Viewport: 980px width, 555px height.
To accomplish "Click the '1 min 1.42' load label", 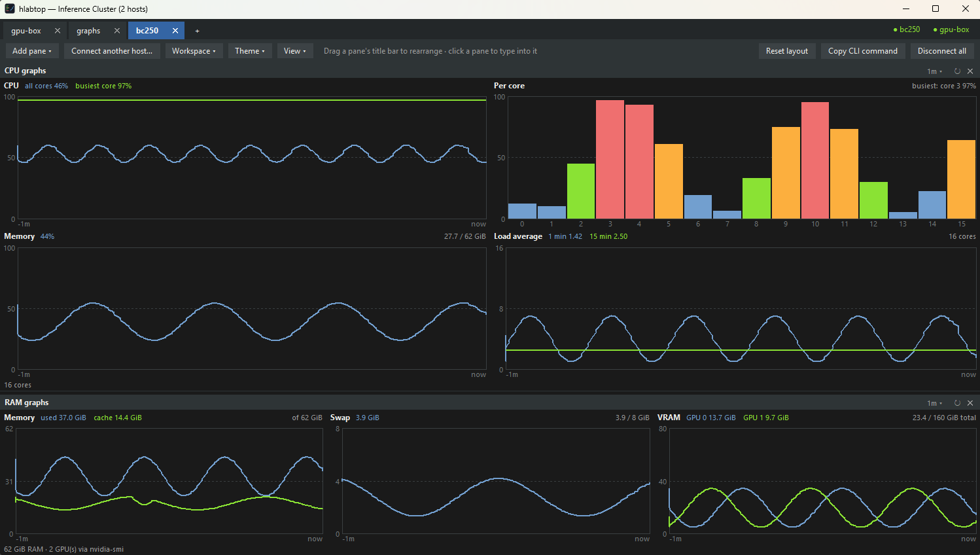I will (565, 236).
